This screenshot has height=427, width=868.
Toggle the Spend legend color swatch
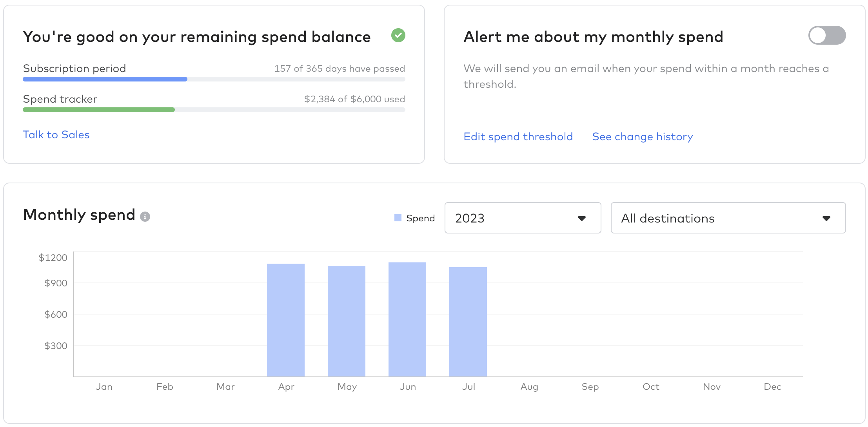click(398, 218)
